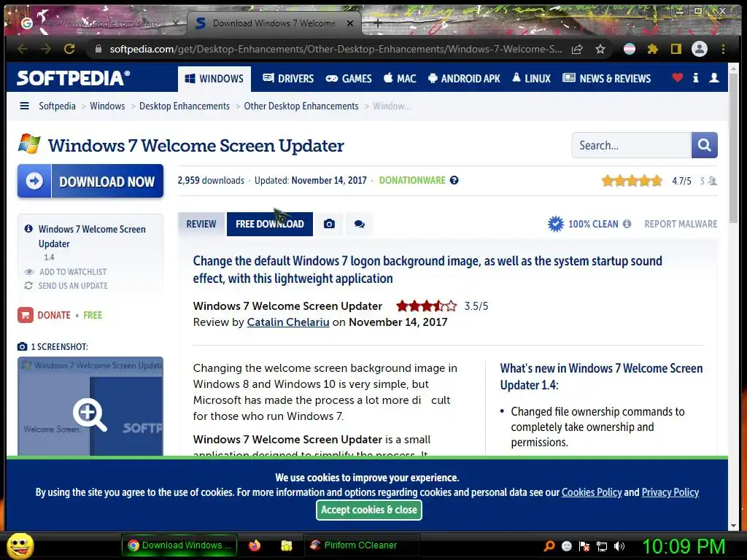Switch to the REVIEW tab
This screenshot has height=560, width=747.
(201, 225)
